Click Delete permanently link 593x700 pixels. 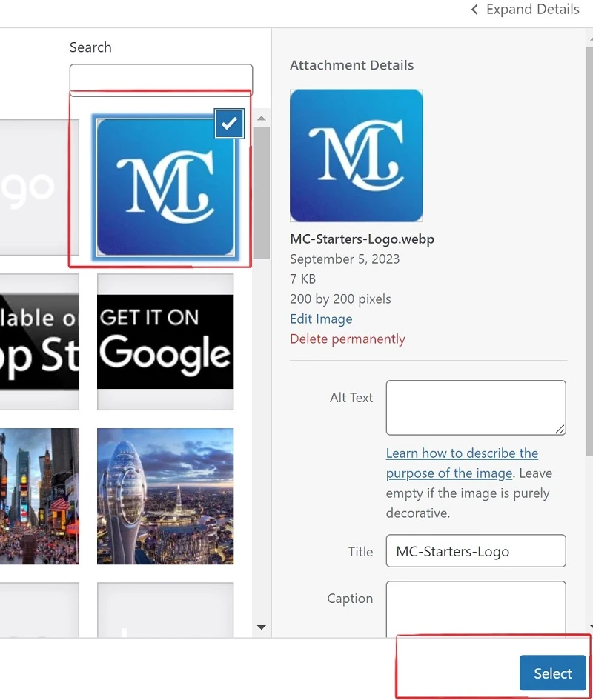point(347,339)
